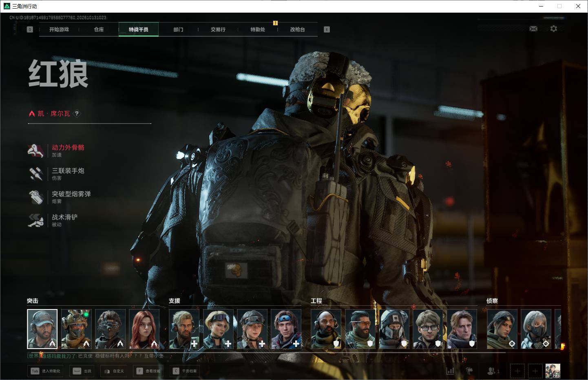Open the 仓库 tab
588x380 pixels.
click(99, 29)
